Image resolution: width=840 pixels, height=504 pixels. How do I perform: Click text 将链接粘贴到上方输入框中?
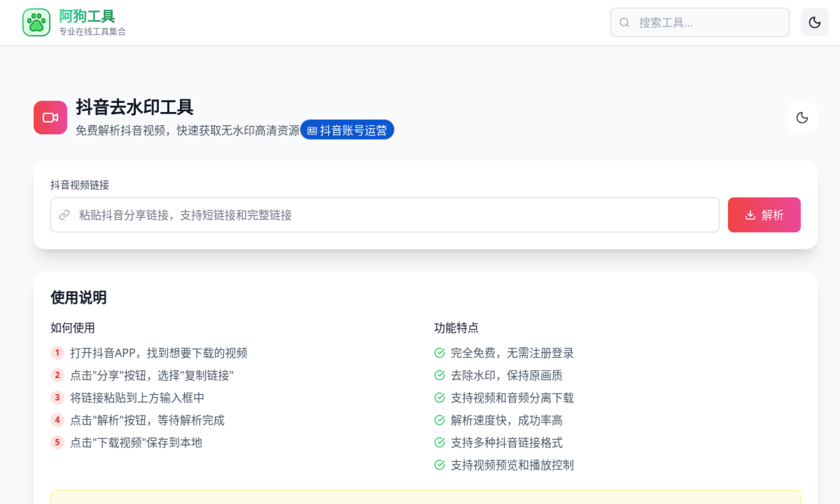pos(137,397)
